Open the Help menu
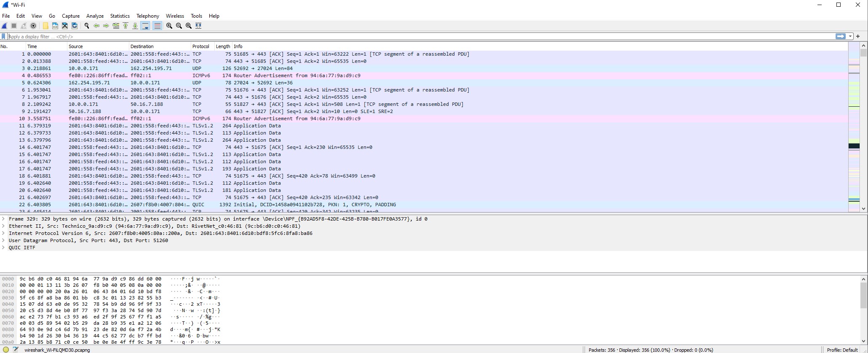Image resolution: width=868 pixels, height=353 pixels. (214, 16)
